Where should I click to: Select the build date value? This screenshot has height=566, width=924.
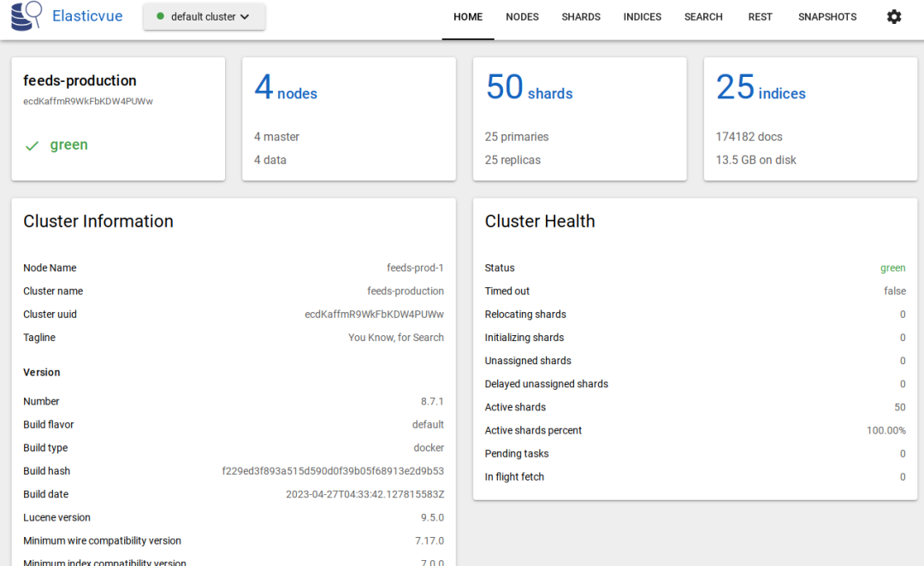coord(364,494)
